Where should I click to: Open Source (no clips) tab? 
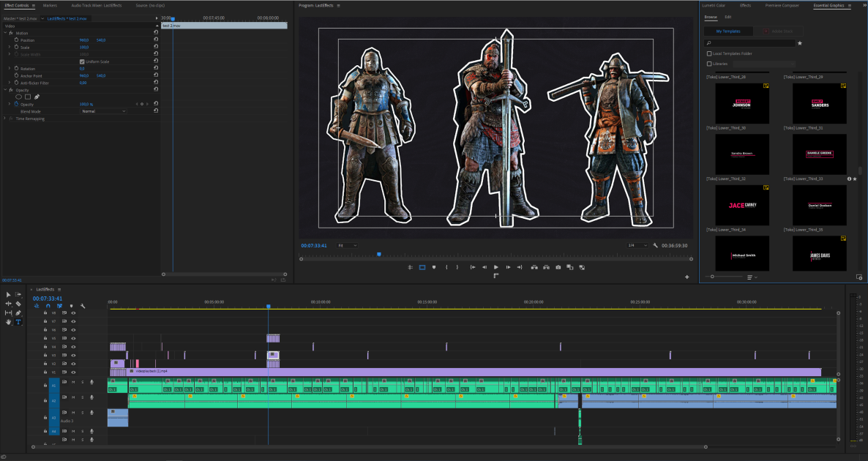click(150, 6)
